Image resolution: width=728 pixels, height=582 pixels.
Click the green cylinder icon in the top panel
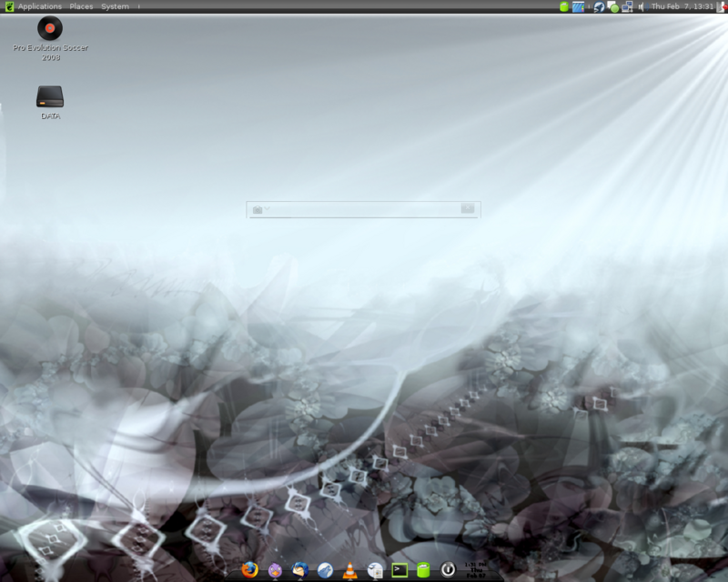click(x=565, y=7)
